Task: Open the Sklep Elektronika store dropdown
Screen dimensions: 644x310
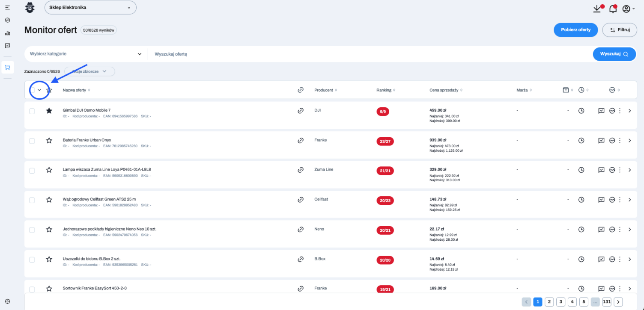Action: [x=90, y=8]
